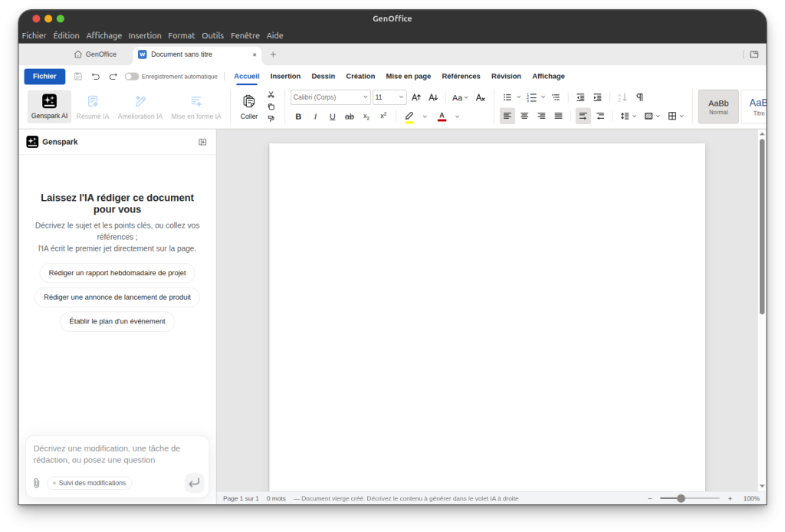Expand the font color arrow
This screenshot has width=785, height=532.
pos(458,117)
